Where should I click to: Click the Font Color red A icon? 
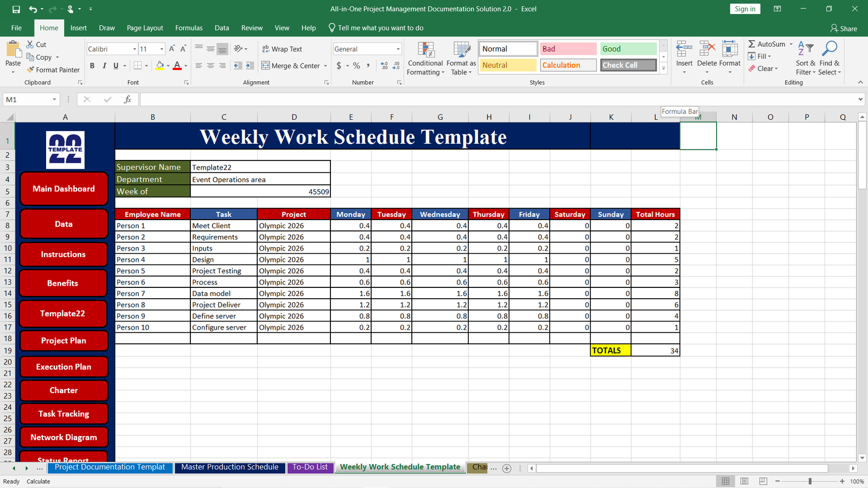coord(177,66)
